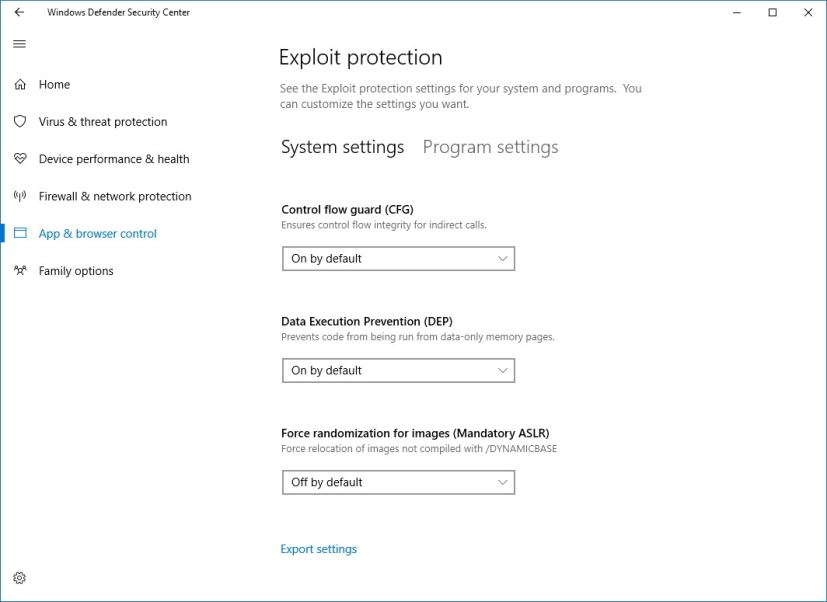
Task: Switch to the Program settings tab
Action: pos(490,146)
